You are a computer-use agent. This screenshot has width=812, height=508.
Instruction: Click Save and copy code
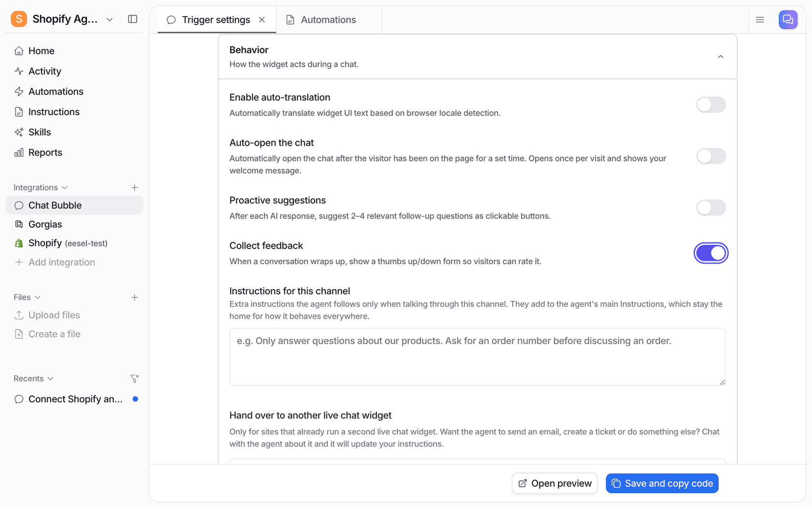pos(662,483)
